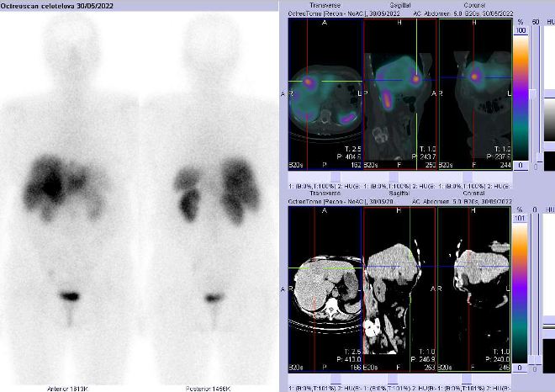Click the upper panel HU grayscale ramp
The width and height of the screenshot is (555, 392).
coord(549,120)
